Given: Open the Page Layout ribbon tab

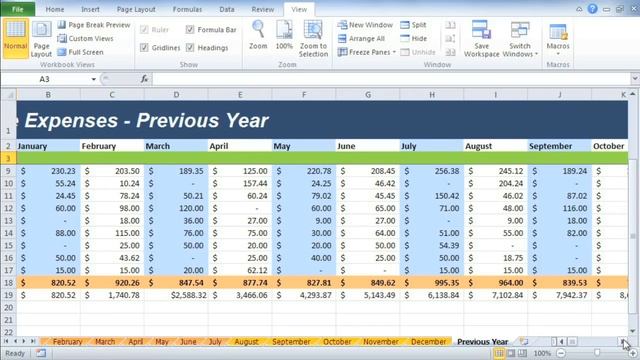Looking at the screenshot, I should pyautogui.click(x=136, y=9).
